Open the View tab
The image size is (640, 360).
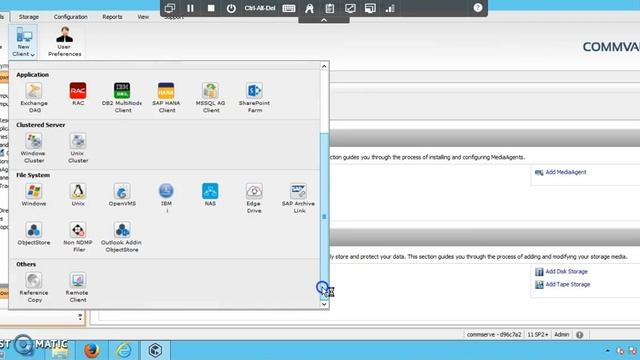tap(143, 17)
